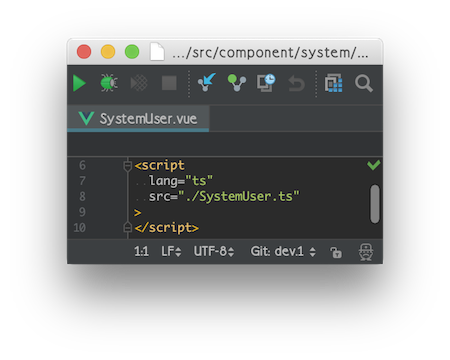Screen dimensions: 450x360
Task: Start debugging with the green bug icon
Action: [x=109, y=83]
